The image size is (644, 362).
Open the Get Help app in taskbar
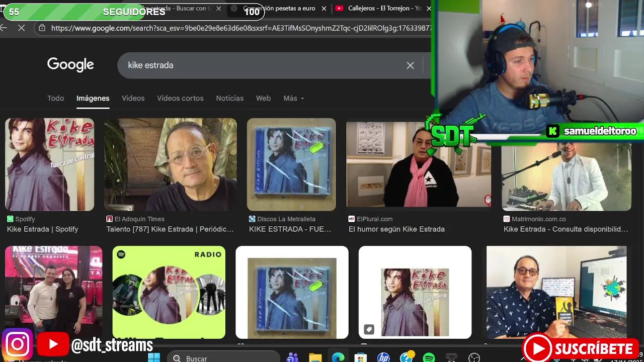click(407, 357)
